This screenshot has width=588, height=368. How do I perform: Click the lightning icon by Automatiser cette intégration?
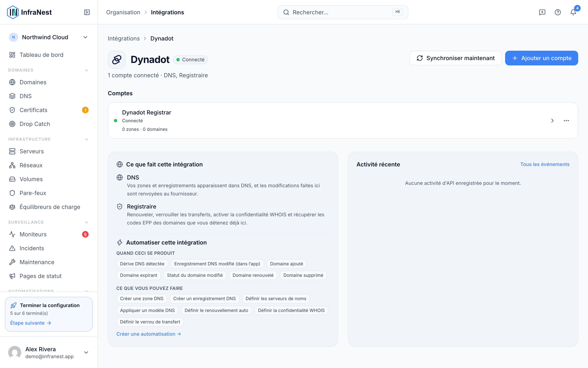120,242
